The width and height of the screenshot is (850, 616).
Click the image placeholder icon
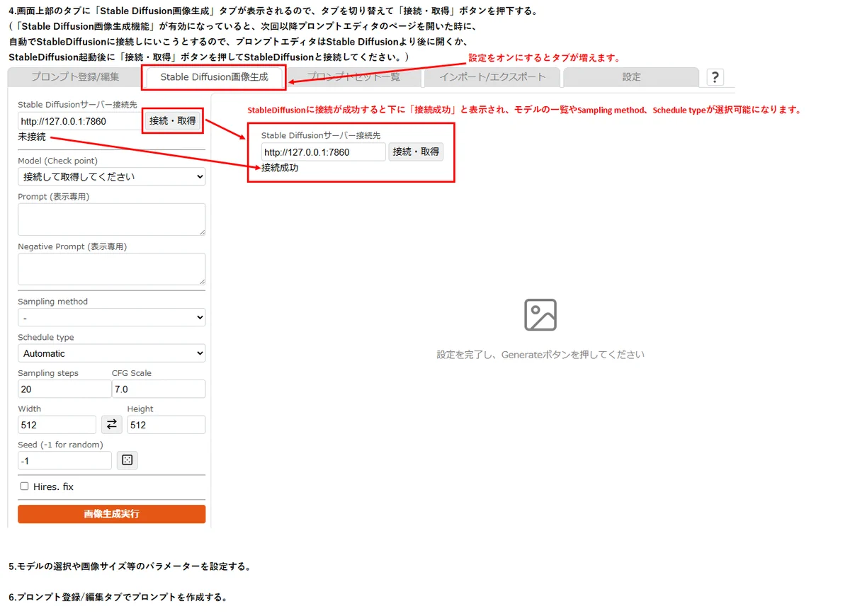pos(540,314)
